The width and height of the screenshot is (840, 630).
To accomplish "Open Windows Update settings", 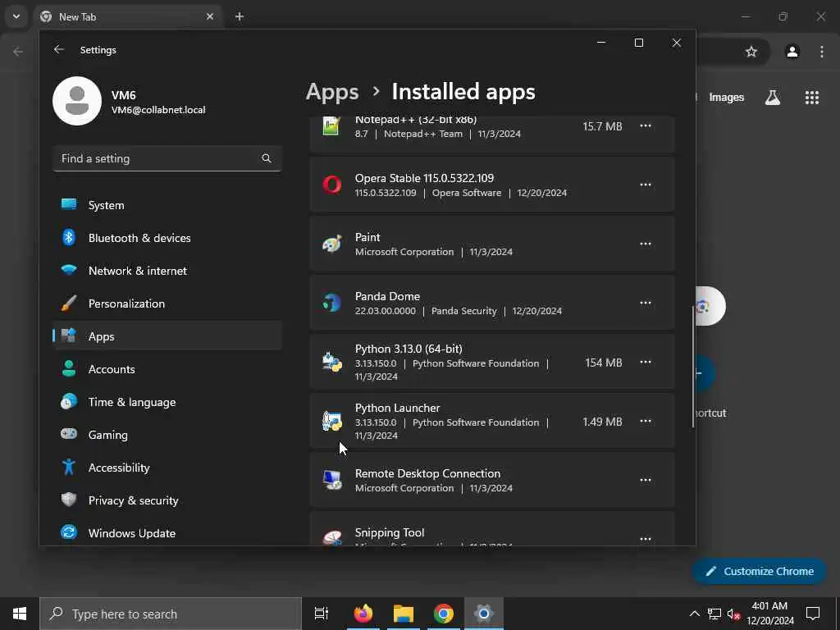I will pos(167,533).
